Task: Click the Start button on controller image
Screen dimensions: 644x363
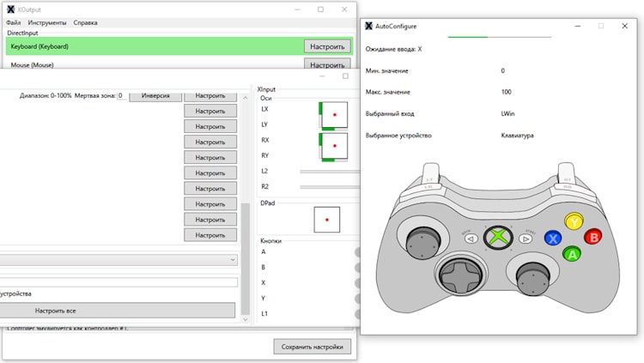Action: coord(526,239)
